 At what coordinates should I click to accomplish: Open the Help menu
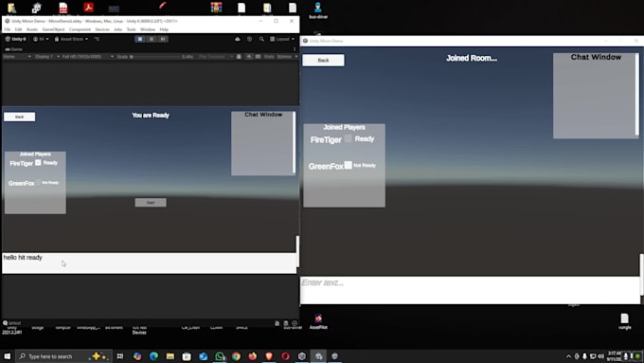point(164,29)
